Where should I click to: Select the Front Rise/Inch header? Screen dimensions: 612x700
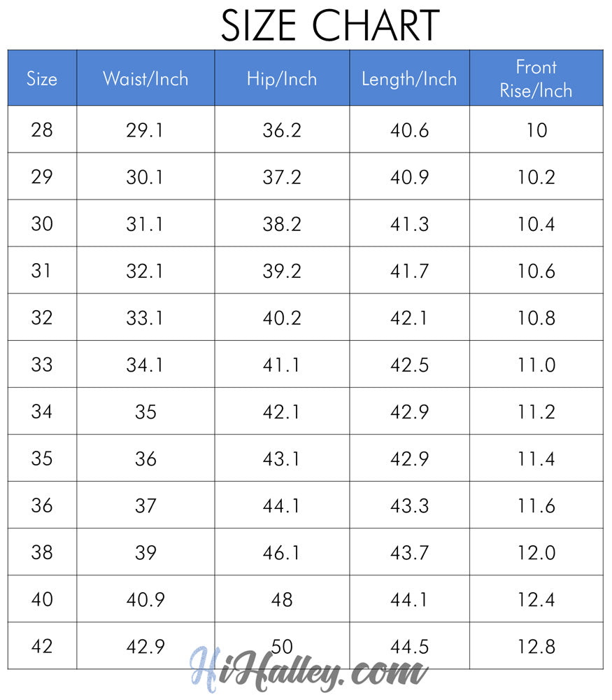536,78
